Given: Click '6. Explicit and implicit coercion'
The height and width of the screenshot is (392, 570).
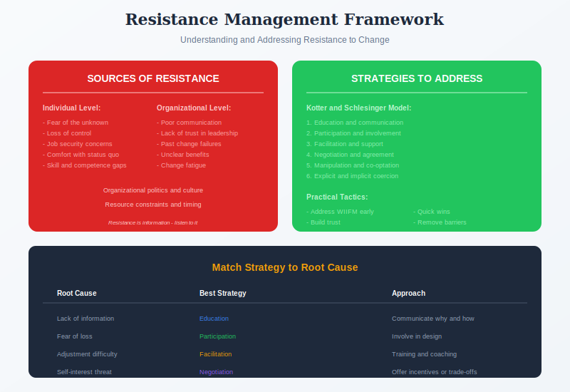Looking at the screenshot, I should point(352,176).
